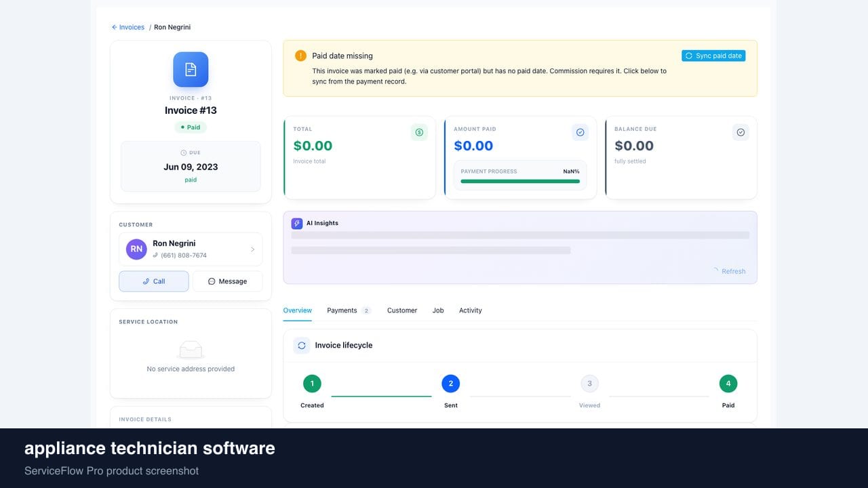
Task: Click the NaN% payment progress value
Action: coord(571,171)
